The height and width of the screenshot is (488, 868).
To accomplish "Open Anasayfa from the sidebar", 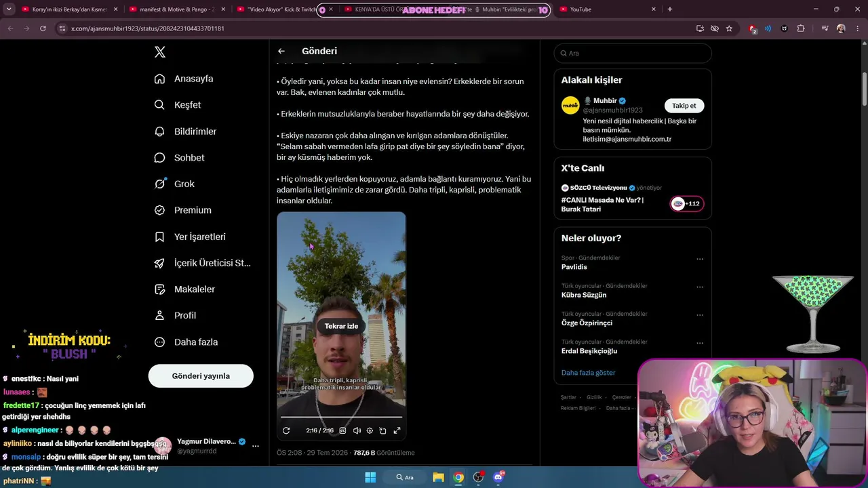I will (184, 79).
